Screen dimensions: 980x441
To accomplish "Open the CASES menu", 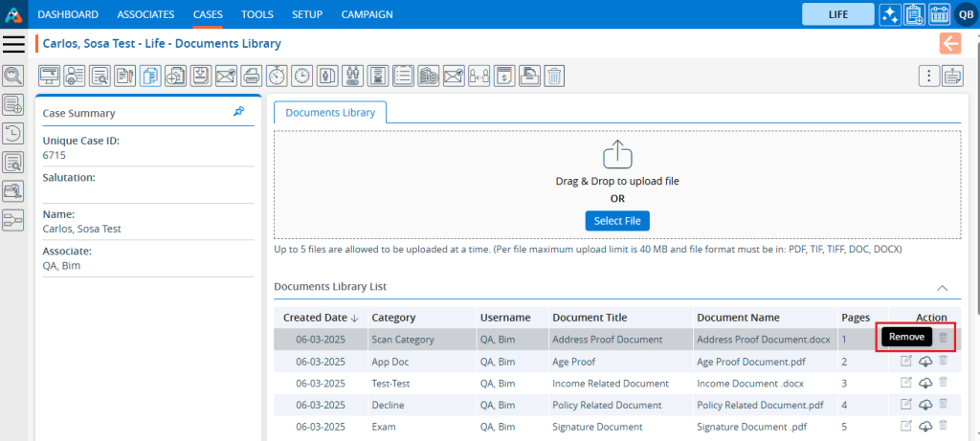I will (x=208, y=14).
